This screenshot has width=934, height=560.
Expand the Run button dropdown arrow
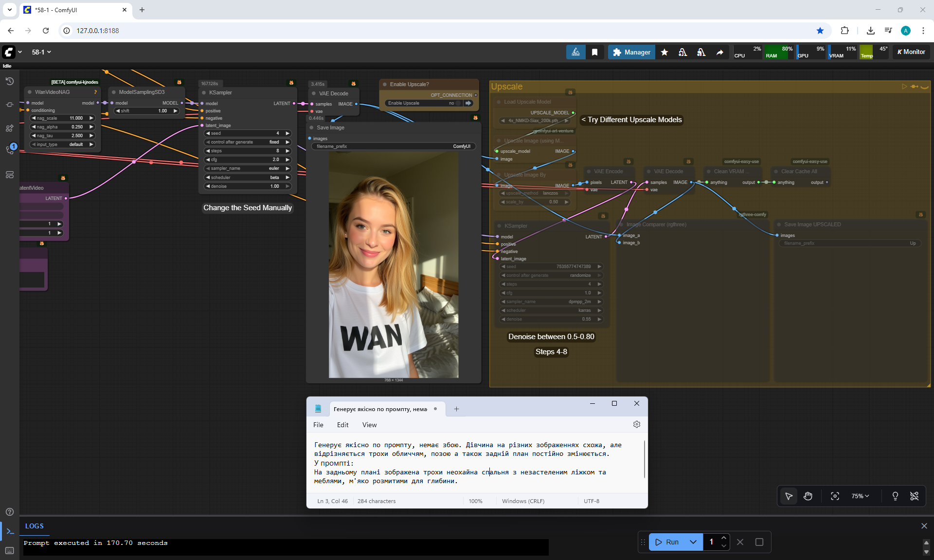pyautogui.click(x=693, y=542)
